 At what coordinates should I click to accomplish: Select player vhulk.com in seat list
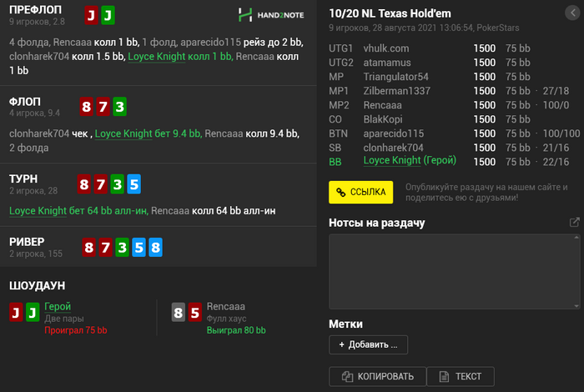(x=386, y=48)
